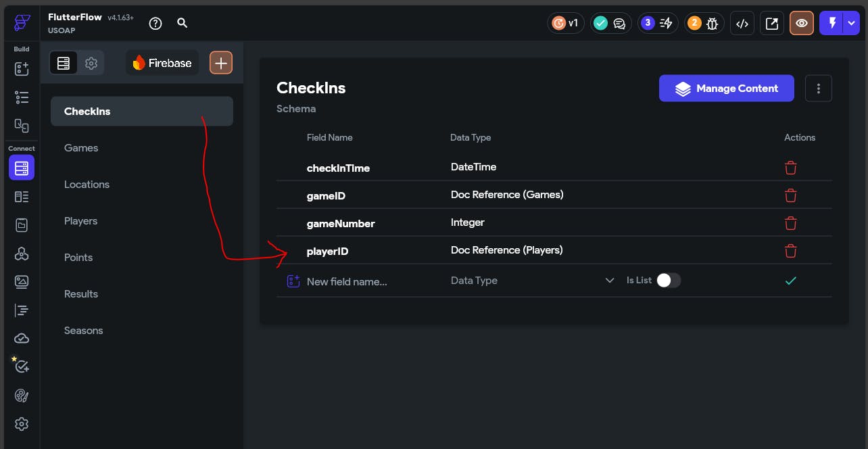The height and width of the screenshot is (449, 868).
Task: Delete the playerID field
Action: point(790,251)
